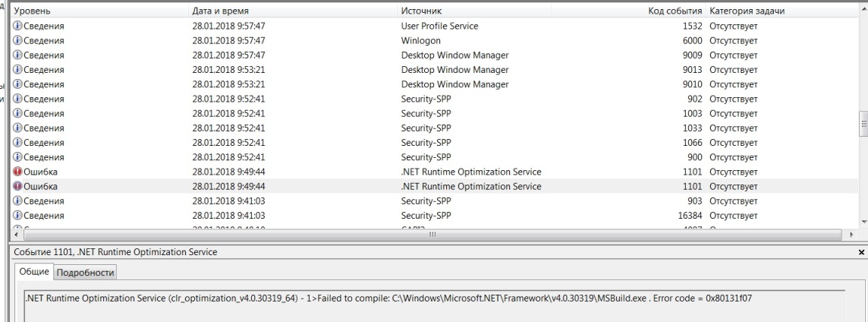
Task: Click the info icon on the event 902 row
Action: point(17,99)
